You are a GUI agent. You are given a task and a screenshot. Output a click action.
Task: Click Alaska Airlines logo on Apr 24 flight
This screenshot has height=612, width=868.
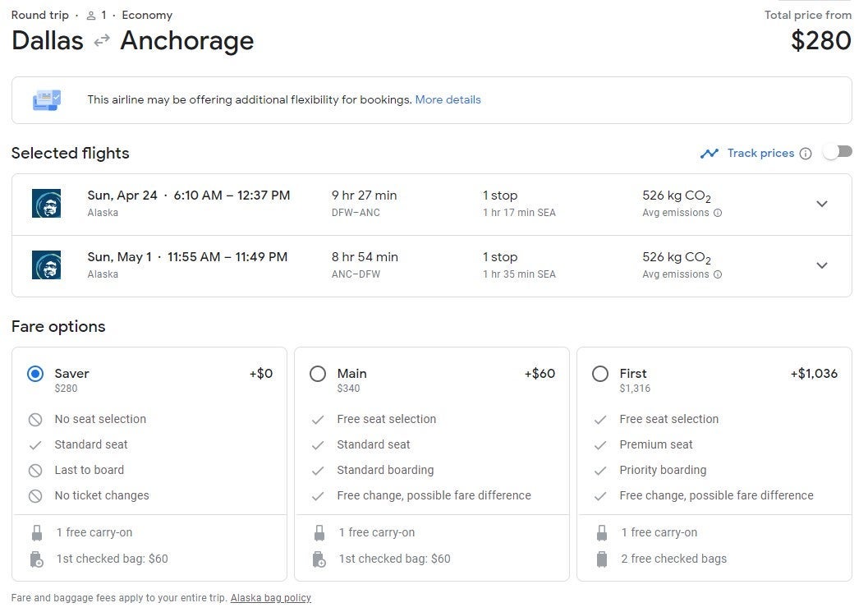pyautogui.click(x=47, y=204)
